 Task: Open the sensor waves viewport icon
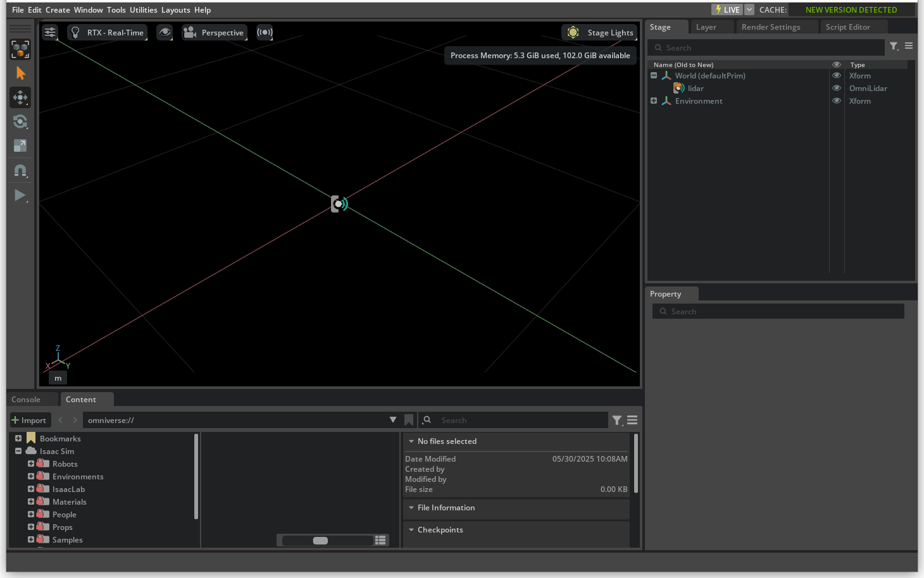click(x=265, y=32)
